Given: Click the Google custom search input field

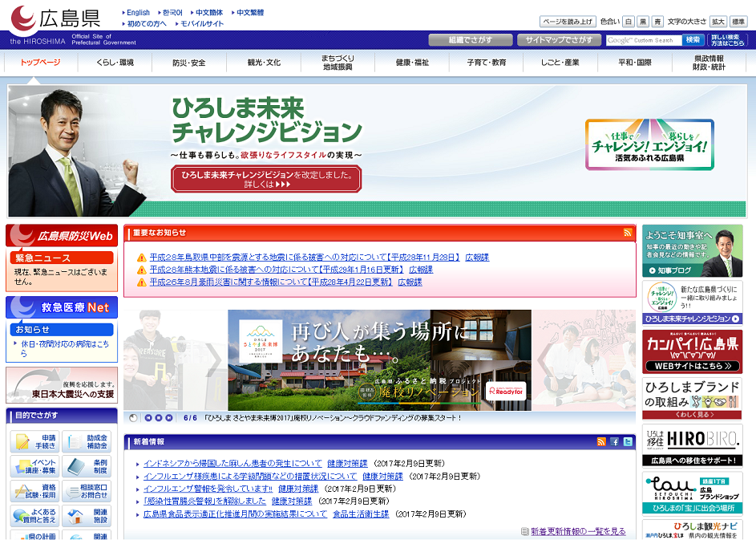Looking at the screenshot, I should 644,40.
